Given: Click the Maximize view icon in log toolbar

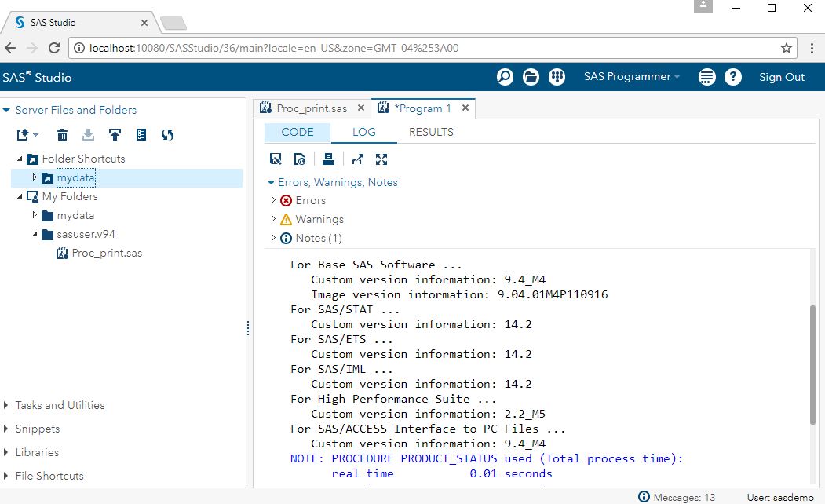Looking at the screenshot, I should [x=381, y=159].
